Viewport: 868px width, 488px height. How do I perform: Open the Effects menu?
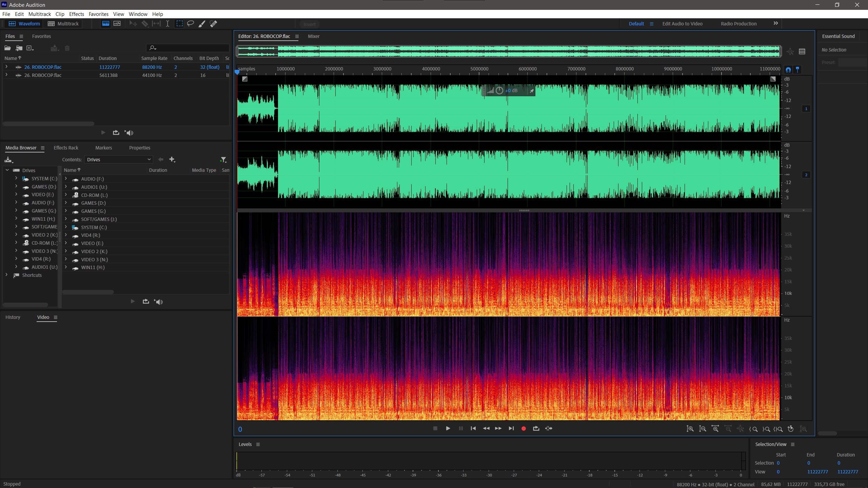click(76, 14)
